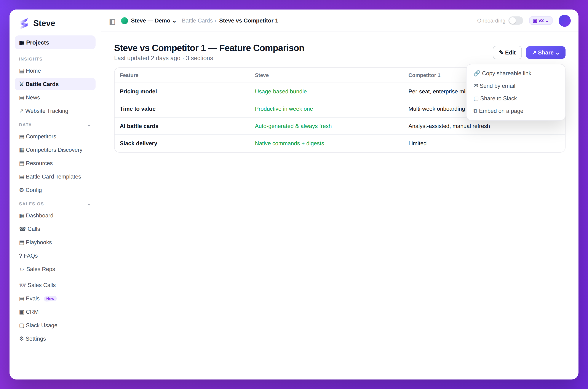
Task: Click the Resources sidebar icon
Action: (22, 164)
